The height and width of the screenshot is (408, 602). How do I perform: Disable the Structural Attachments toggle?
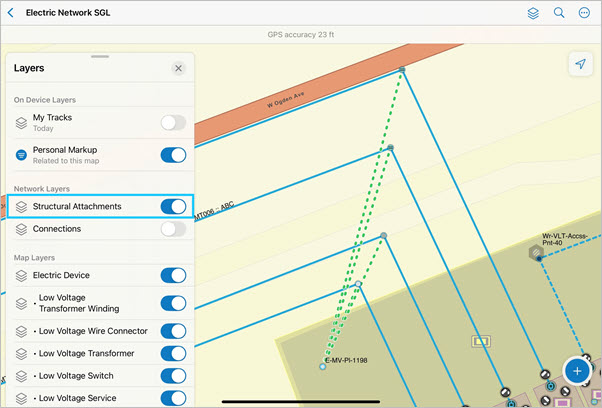173,207
